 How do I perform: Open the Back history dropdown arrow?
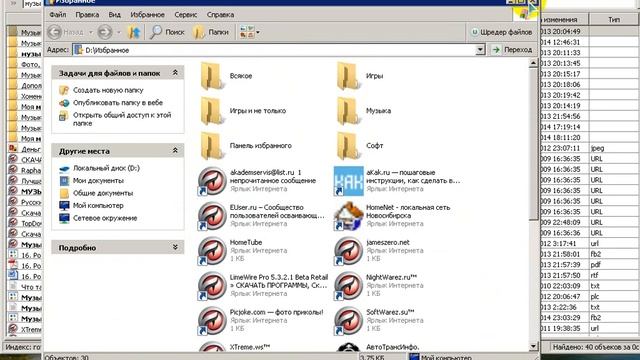click(x=91, y=32)
